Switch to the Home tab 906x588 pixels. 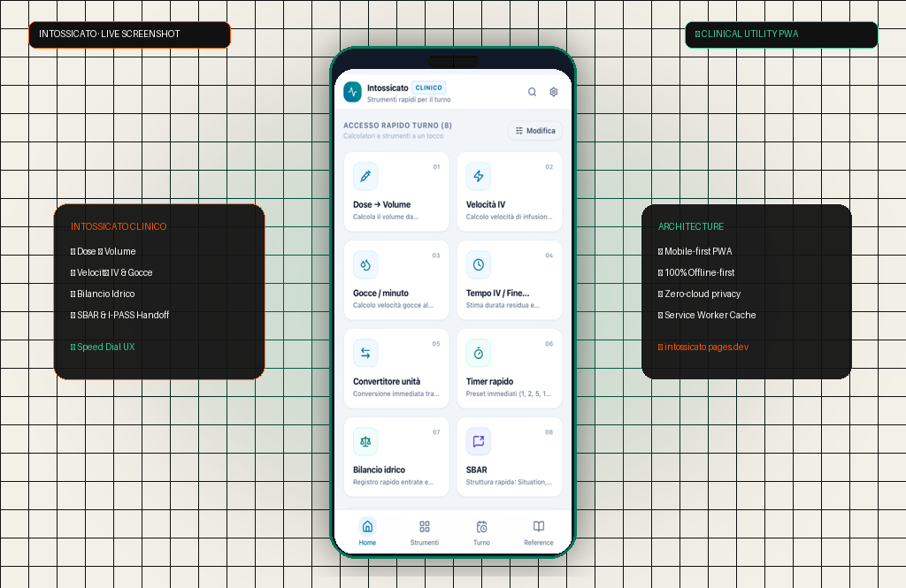click(x=367, y=532)
